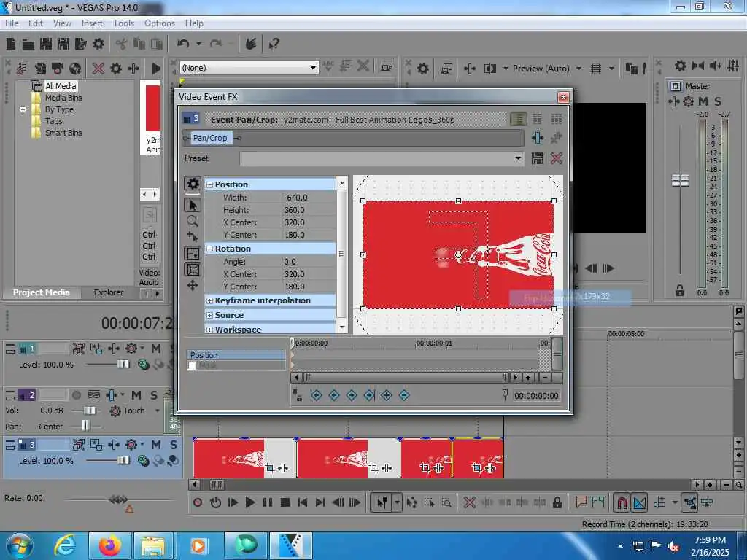Expand the Workspace section
Image resolution: width=747 pixels, height=560 pixels.
pos(209,330)
